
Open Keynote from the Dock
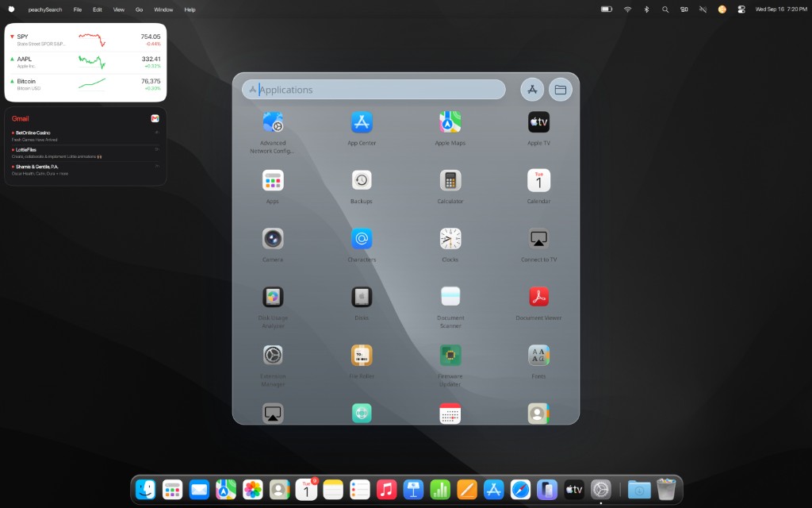pyautogui.click(x=413, y=489)
